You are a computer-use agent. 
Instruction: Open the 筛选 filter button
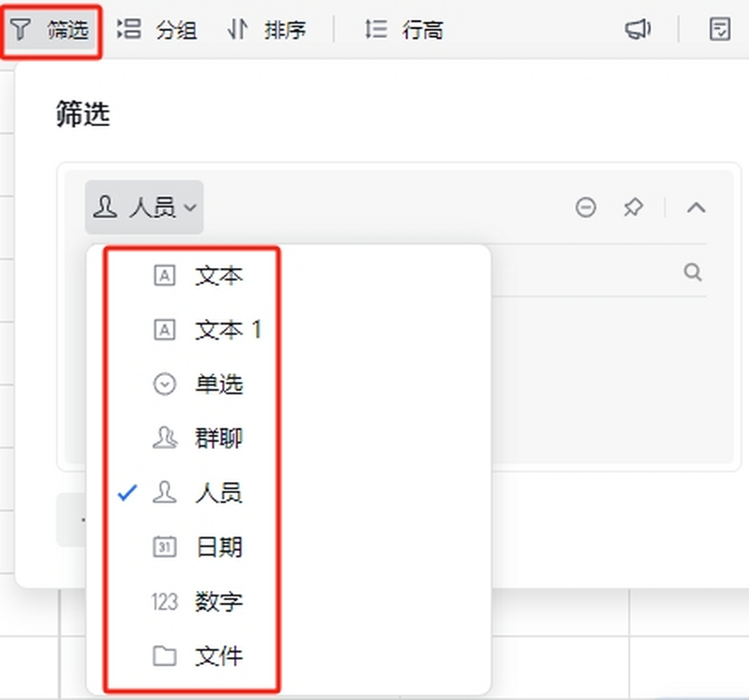(x=50, y=30)
